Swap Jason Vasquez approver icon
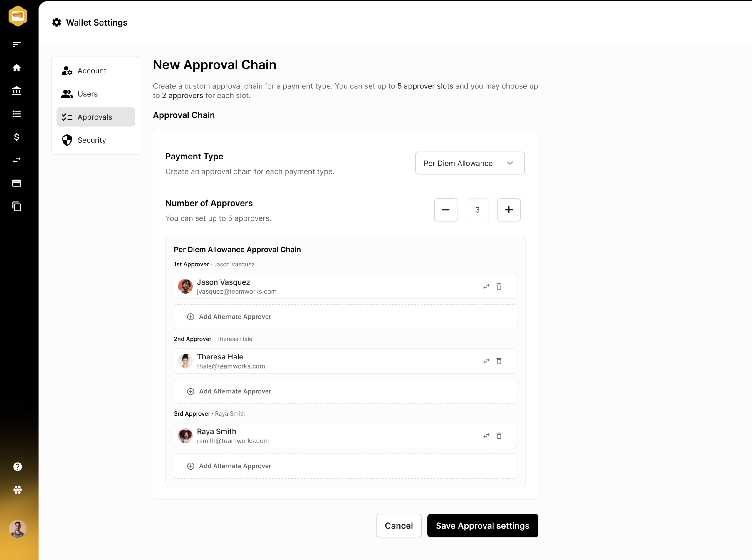This screenshot has width=752, height=560. tap(486, 286)
